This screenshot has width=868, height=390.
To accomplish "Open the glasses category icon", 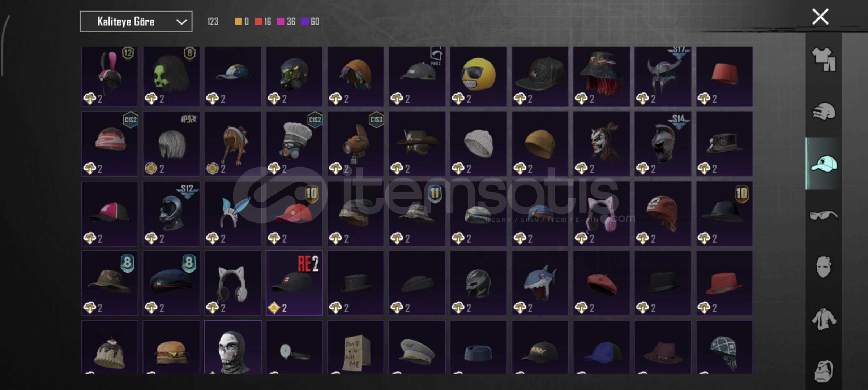I will coord(824,216).
